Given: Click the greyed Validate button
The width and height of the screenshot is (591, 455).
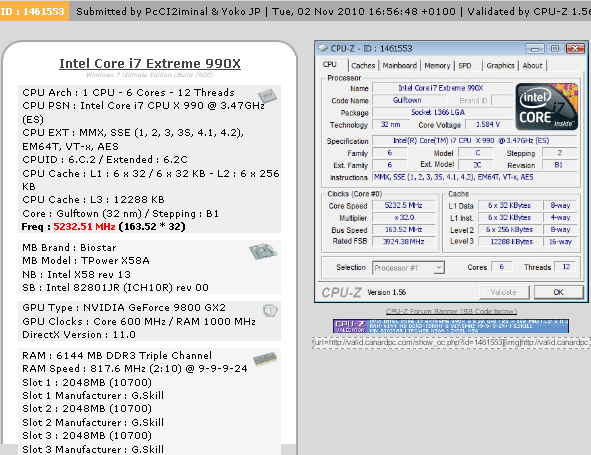Looking at the screenshot, I should tap(504, 292).
